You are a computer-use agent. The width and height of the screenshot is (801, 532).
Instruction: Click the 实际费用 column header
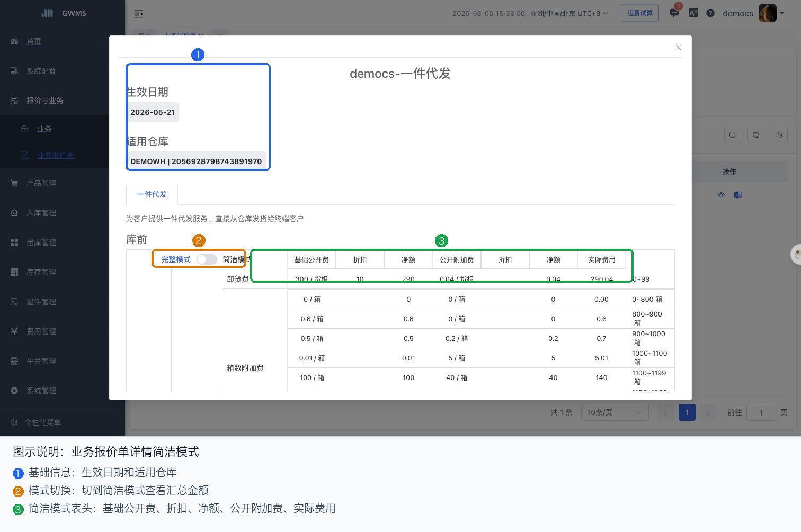pos(602,259)
